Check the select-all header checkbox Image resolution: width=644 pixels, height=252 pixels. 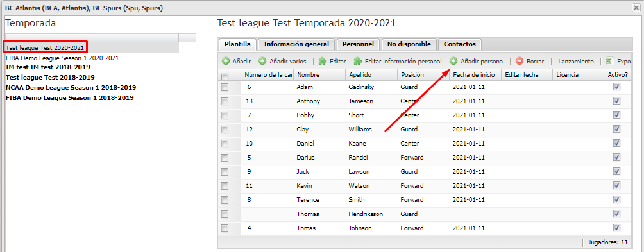pos(225,77)
